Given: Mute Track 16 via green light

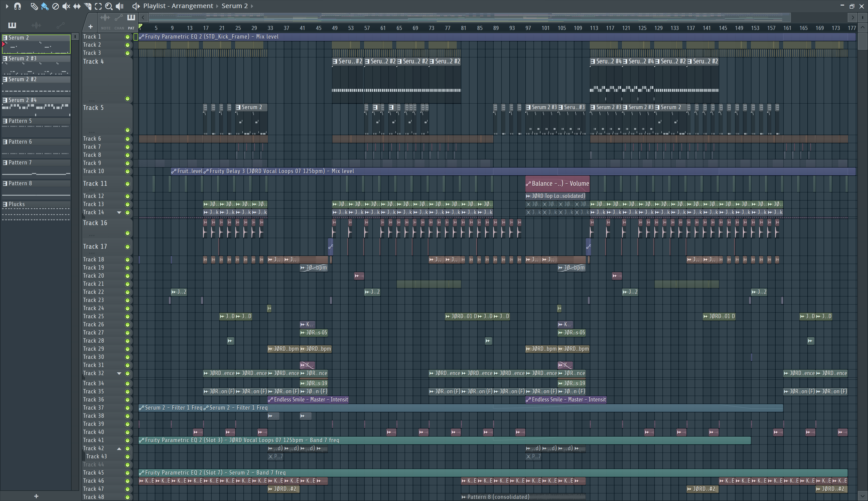Looking at the screenshot, I should tap(127, 233).
